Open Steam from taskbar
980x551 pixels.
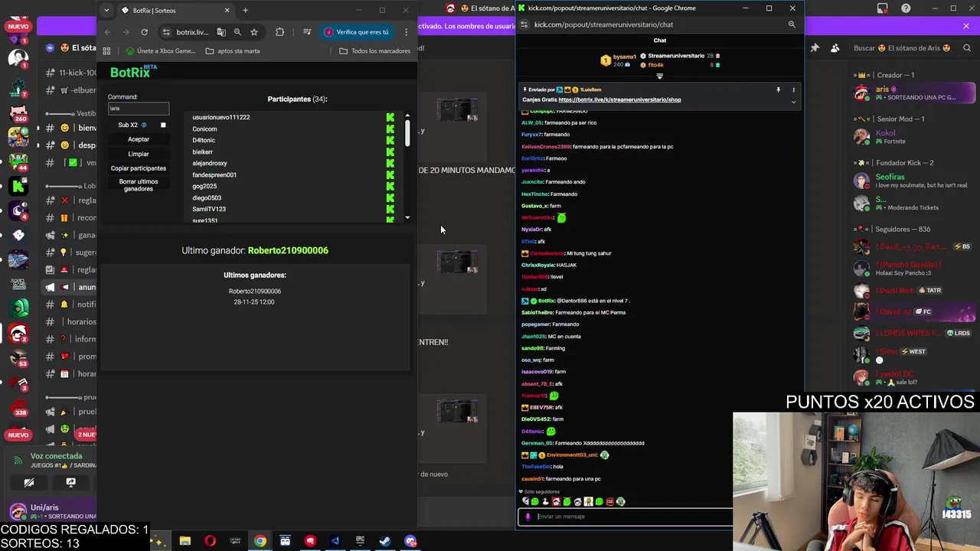pos(385,541)
